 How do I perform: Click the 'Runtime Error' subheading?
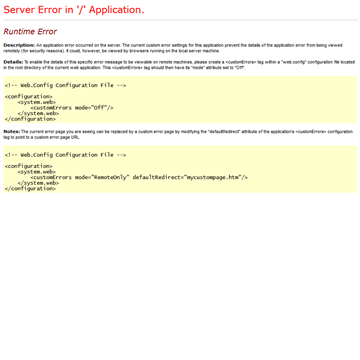(x=30, y=32)
